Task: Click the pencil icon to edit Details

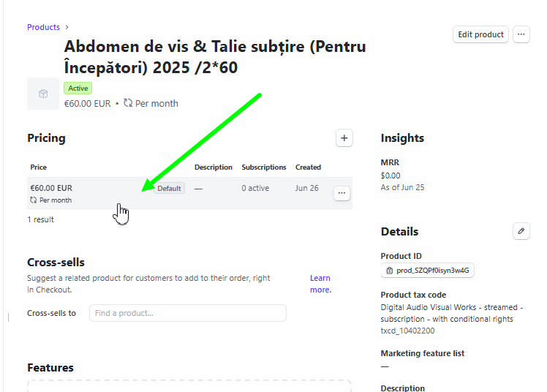Action: coord(521,231)
